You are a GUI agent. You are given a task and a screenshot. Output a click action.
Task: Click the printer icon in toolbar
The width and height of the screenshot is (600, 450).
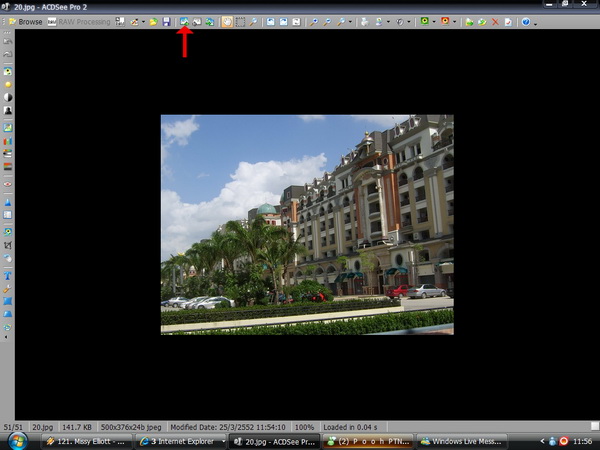pyautogui.click(x=364, y=21)
